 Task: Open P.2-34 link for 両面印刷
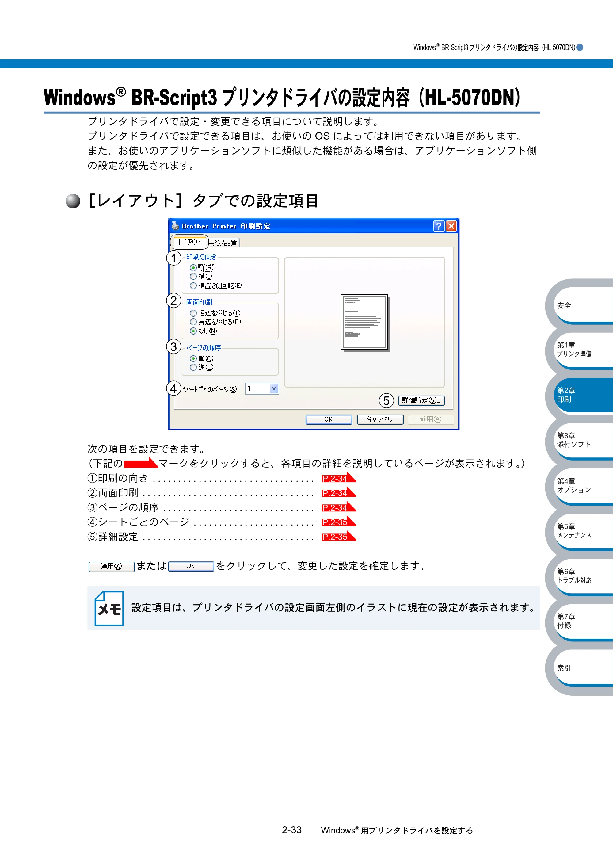click(339, 493)
